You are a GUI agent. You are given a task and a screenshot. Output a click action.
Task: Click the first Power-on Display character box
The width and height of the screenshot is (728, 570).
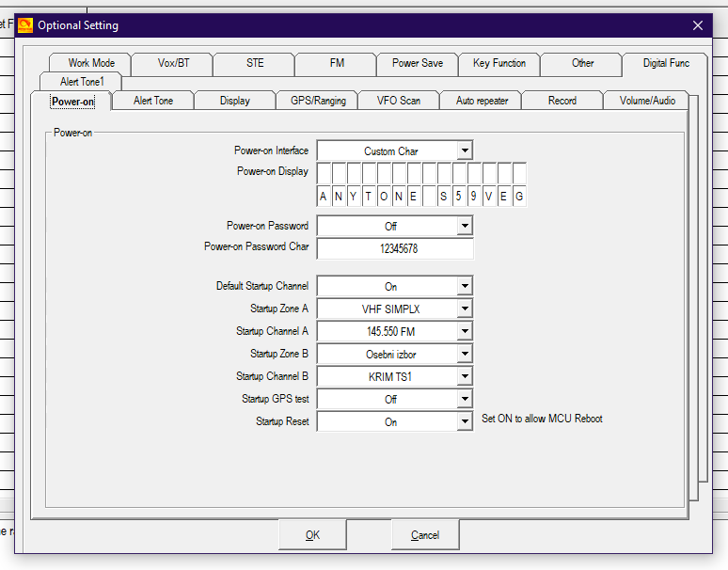[324, 174]
